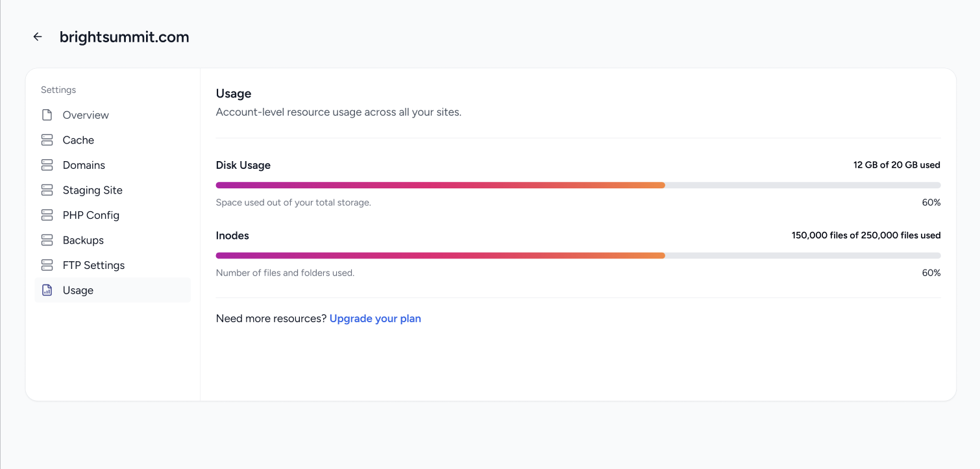Click the Usage chart file icon
Screen dimensions: 980x469
(47, 290)
